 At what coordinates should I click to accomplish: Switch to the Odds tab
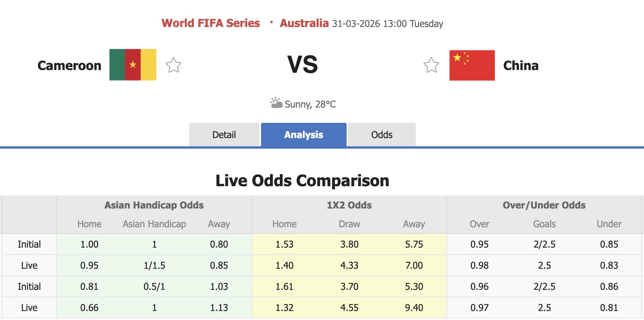(381, 135)
